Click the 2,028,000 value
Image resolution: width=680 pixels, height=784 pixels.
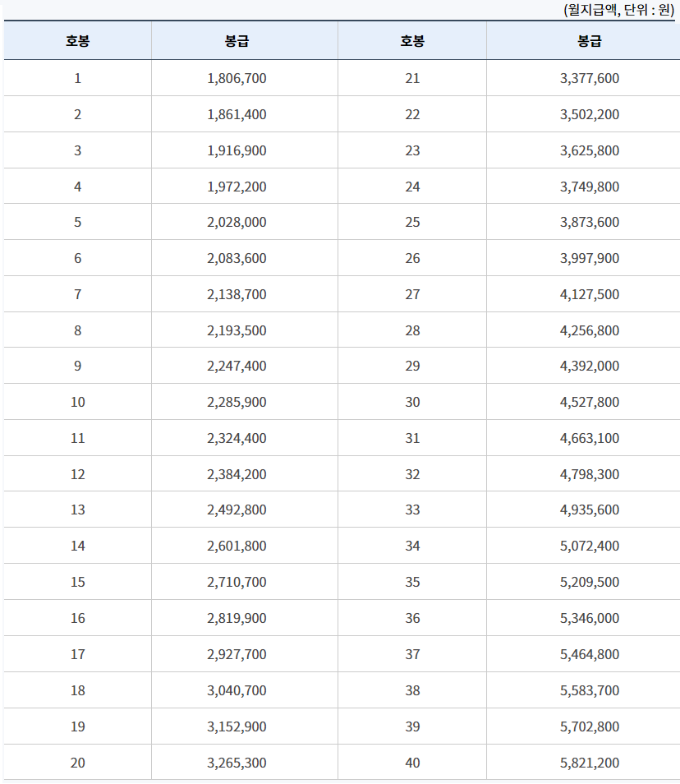[x=237, y=222]
